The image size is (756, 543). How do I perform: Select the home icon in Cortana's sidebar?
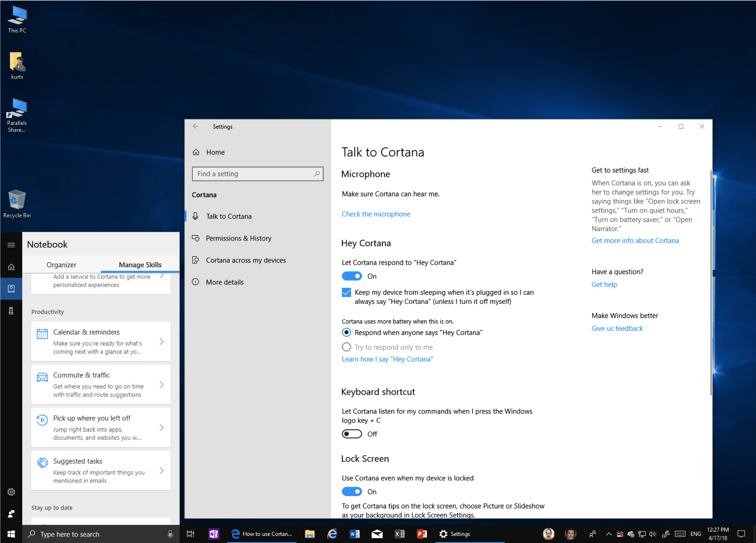(11, 267)
